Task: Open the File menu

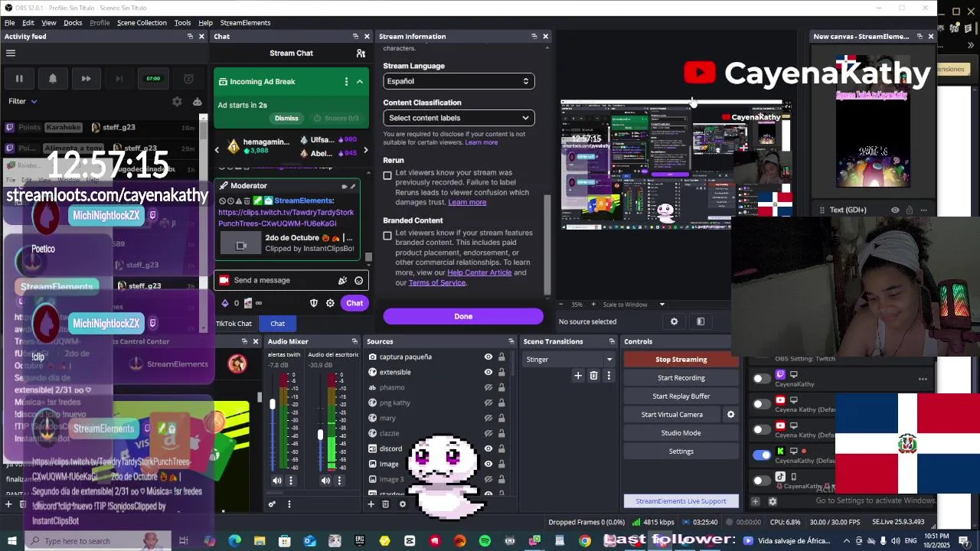Action: [10, 23]
